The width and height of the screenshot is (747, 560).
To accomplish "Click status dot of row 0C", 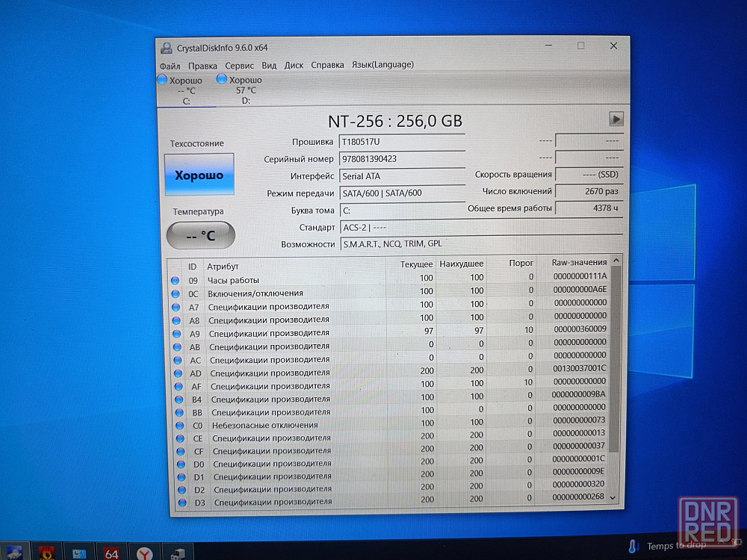I will [176, 293].
